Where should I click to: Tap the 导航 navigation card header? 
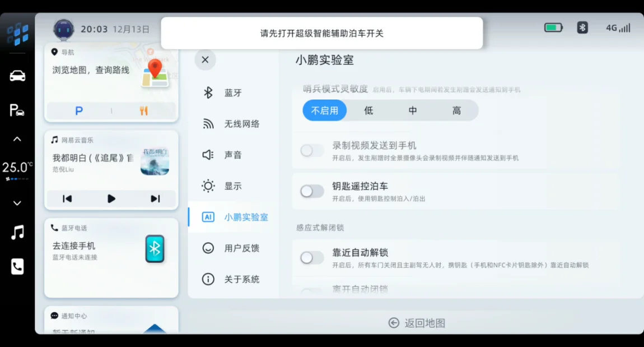(63, 52)
